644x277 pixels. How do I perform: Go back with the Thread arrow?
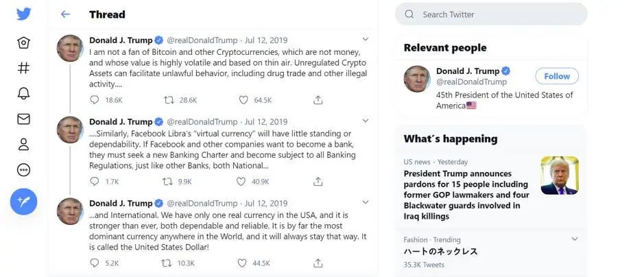[65, 14]
